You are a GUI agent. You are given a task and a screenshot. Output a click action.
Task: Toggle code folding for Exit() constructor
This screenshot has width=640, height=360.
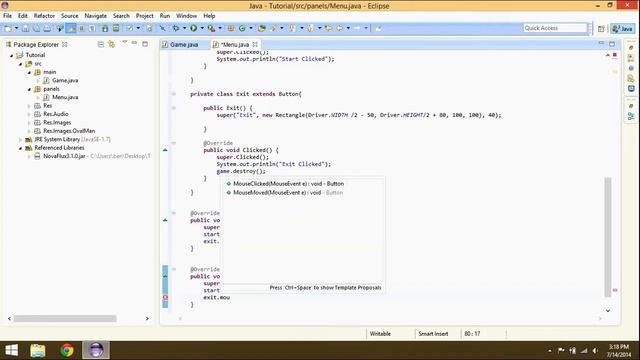[173, 108]
